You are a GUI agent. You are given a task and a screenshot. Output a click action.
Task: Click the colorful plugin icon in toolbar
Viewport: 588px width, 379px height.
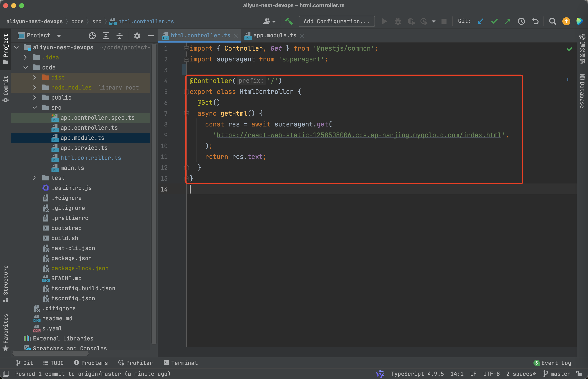580,21
